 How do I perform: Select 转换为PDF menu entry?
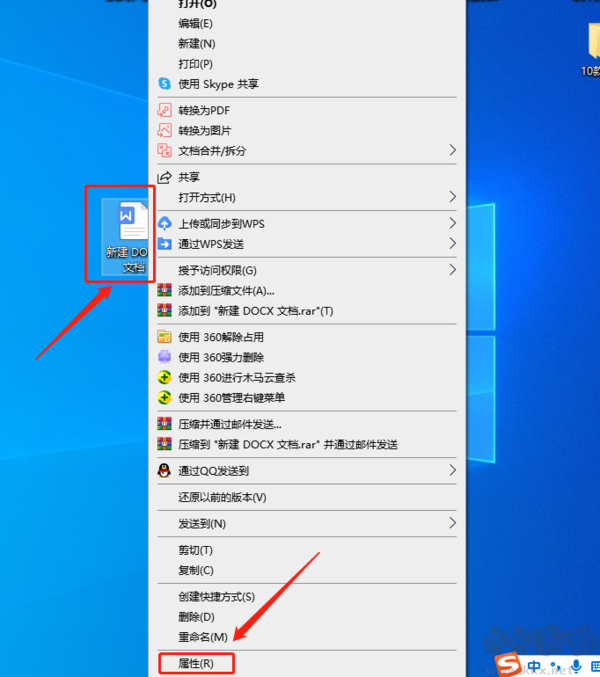pos(204,111)
